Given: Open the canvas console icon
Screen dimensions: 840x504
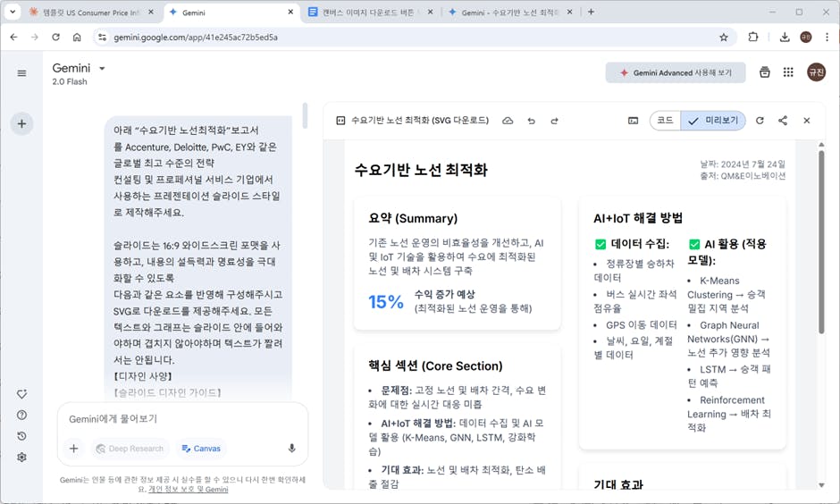Looking at the screenshot, I should coord(634,121).
